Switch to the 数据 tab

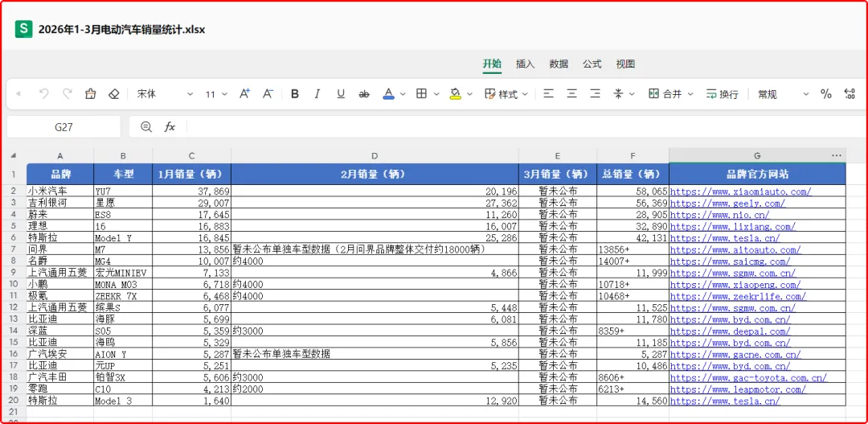tap(559, 64)
